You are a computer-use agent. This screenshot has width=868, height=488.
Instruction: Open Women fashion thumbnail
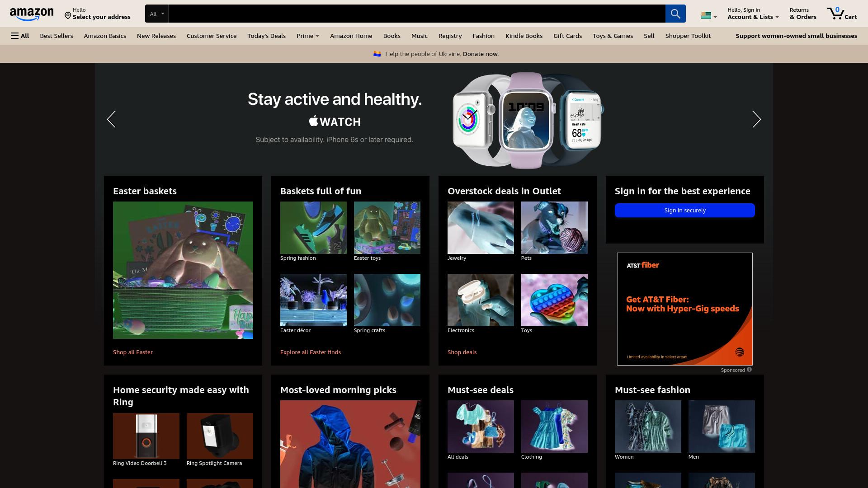coord(648,427)
